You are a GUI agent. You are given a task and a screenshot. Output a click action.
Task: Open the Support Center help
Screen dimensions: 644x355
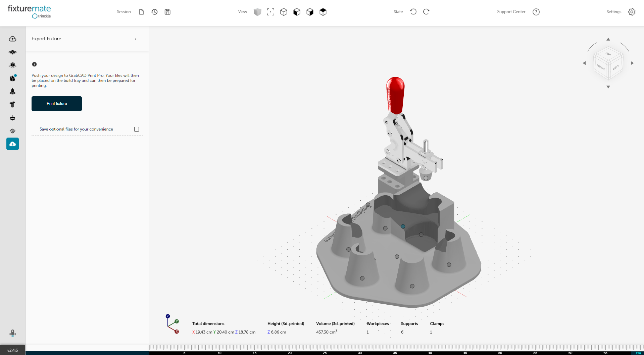[x=536, y=12]
